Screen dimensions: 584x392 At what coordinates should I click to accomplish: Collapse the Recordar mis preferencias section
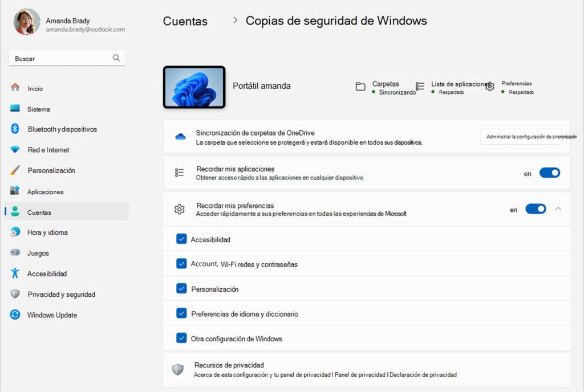point(558,209)
